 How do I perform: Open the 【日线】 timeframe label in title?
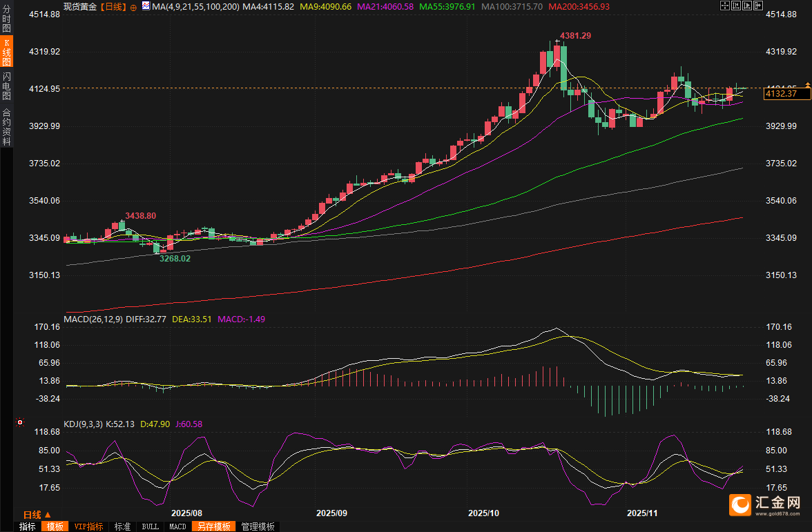(x=113, y=6)
